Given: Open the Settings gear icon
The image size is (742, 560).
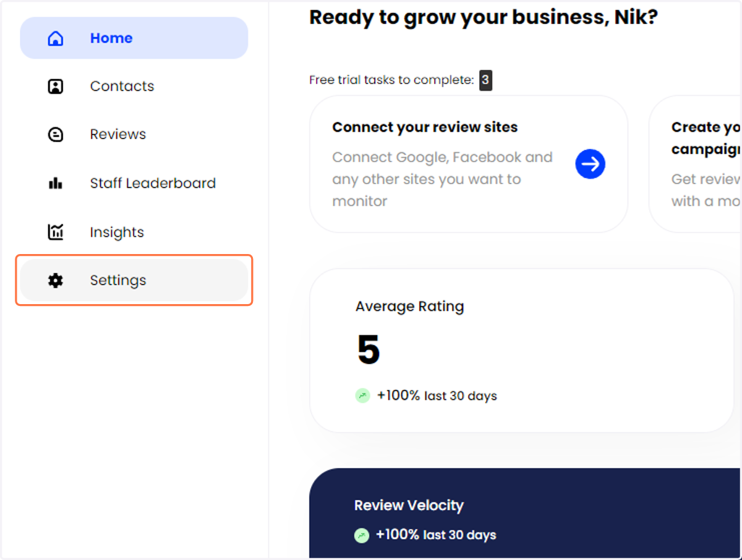Looking at the screenshot, I should 56,281.
